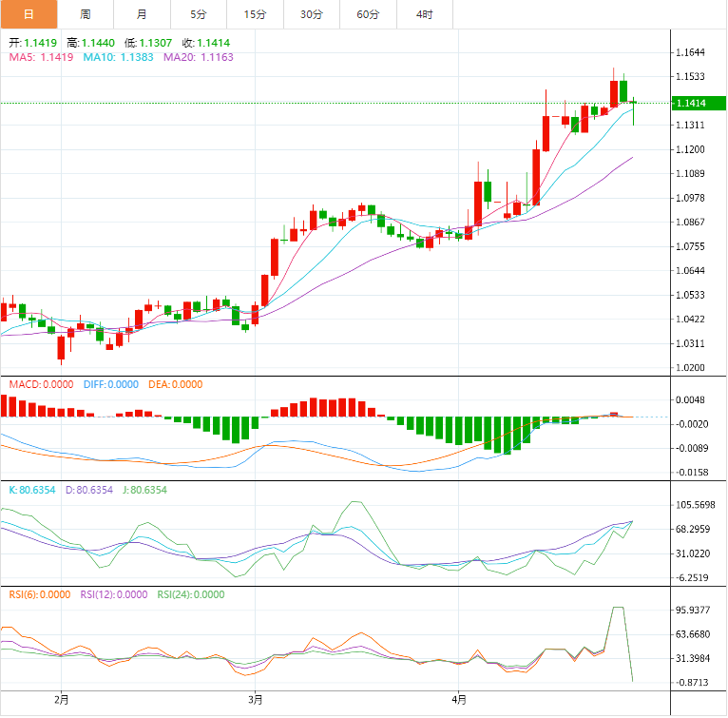This screenshot has width=728, height=718.
Task: Click the RSI(6) indicator label
Action: 40,594
